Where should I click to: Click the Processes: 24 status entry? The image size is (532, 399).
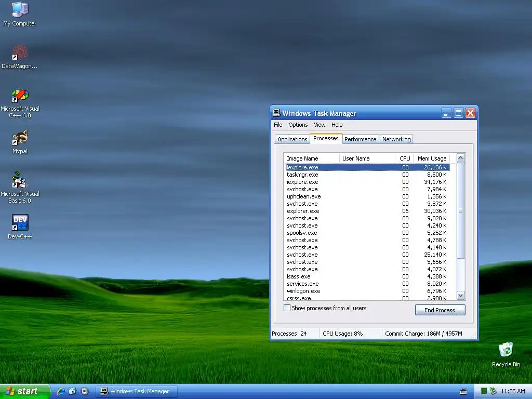tap(289, 334)
